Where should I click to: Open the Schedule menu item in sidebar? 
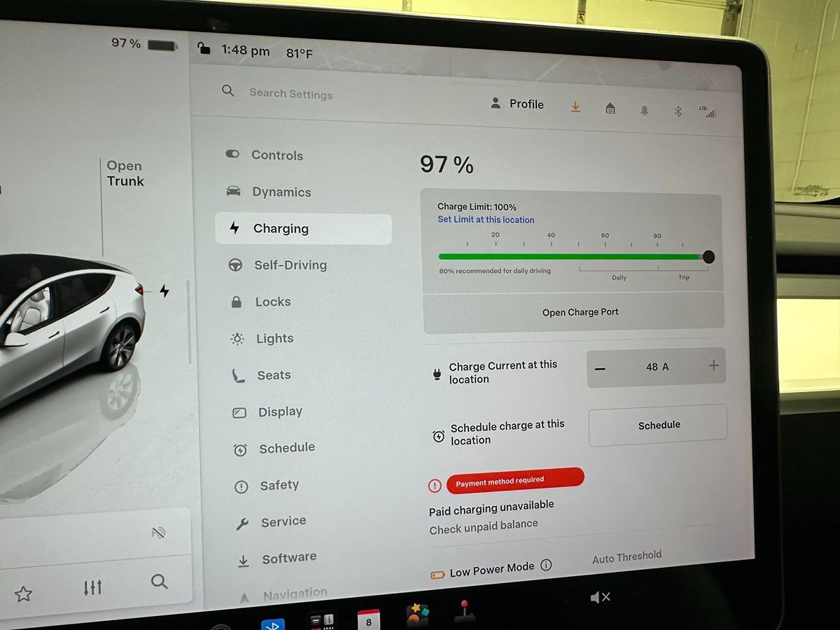coord(274,448)
